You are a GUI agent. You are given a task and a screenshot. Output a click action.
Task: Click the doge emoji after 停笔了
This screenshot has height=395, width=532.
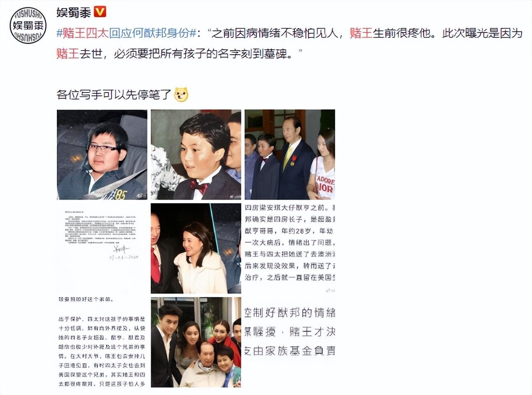[181, 95]
